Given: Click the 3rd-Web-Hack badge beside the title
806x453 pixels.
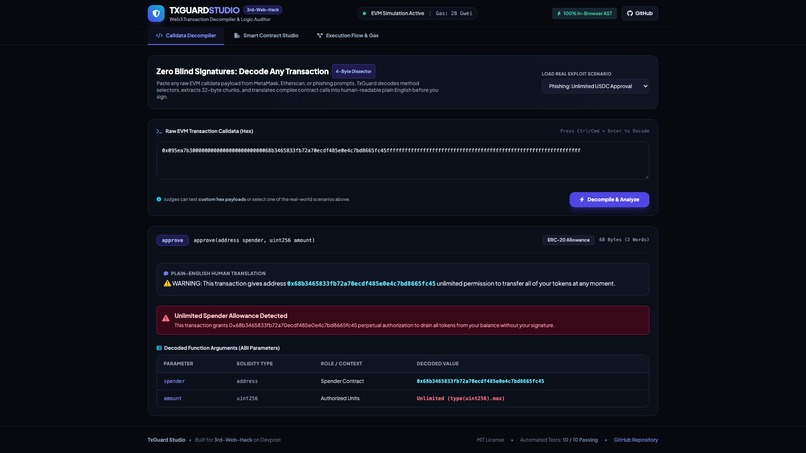Looking at the screenshot, I should click(263, 10).
